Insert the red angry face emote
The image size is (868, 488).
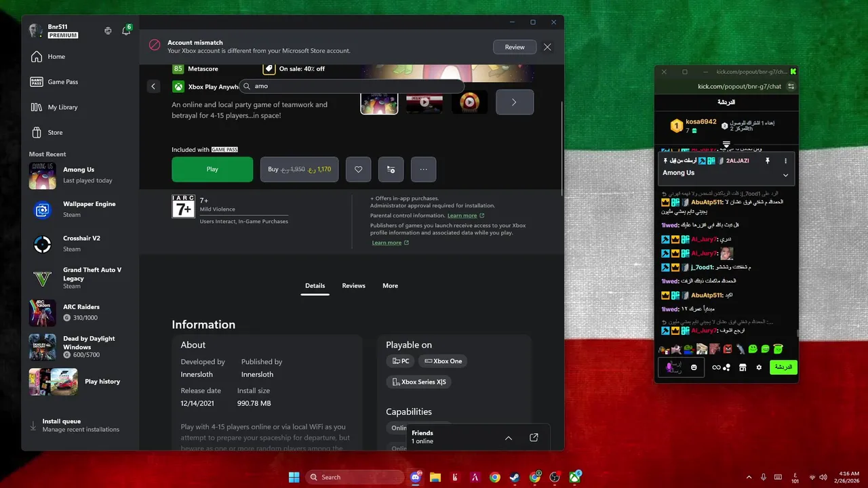click(x=728, y=349)
